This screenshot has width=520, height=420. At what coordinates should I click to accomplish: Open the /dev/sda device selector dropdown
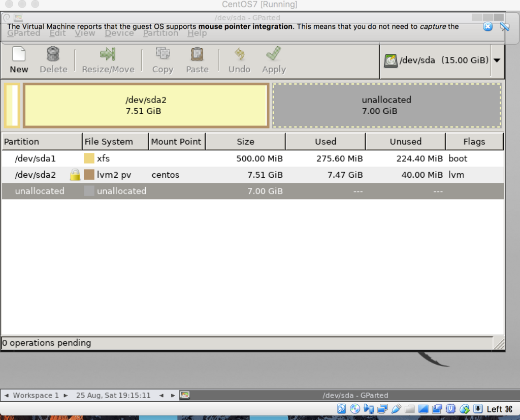click(497, 60)
